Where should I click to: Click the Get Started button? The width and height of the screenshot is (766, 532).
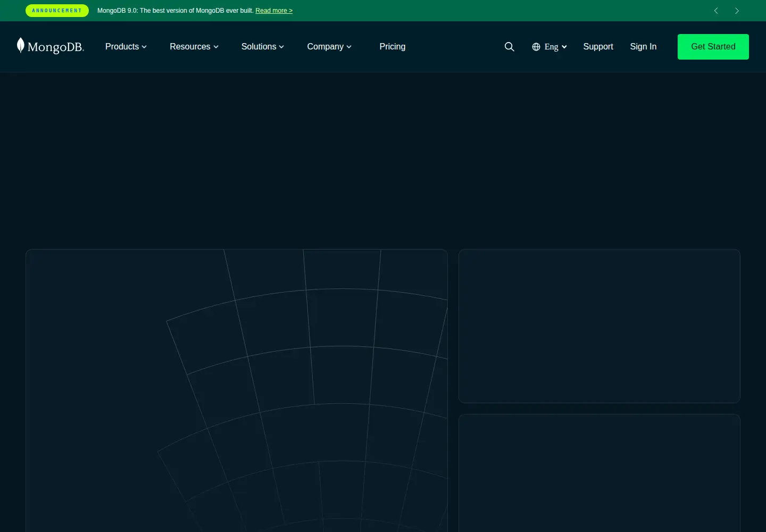713,47
